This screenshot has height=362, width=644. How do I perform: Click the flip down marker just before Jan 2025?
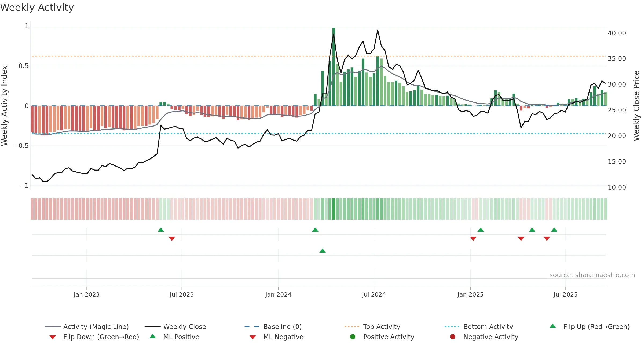point(473,239)
